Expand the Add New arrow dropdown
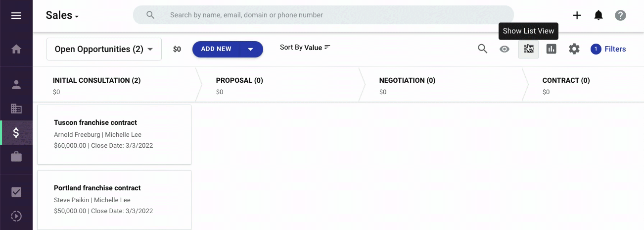The width and height of the screenshot is (644, 230). tap(250, 49)
